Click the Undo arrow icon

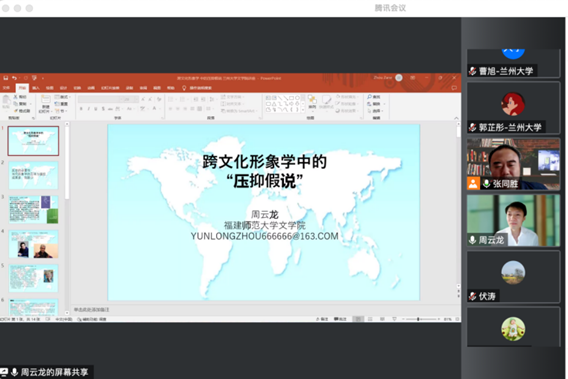click(14, 78)
